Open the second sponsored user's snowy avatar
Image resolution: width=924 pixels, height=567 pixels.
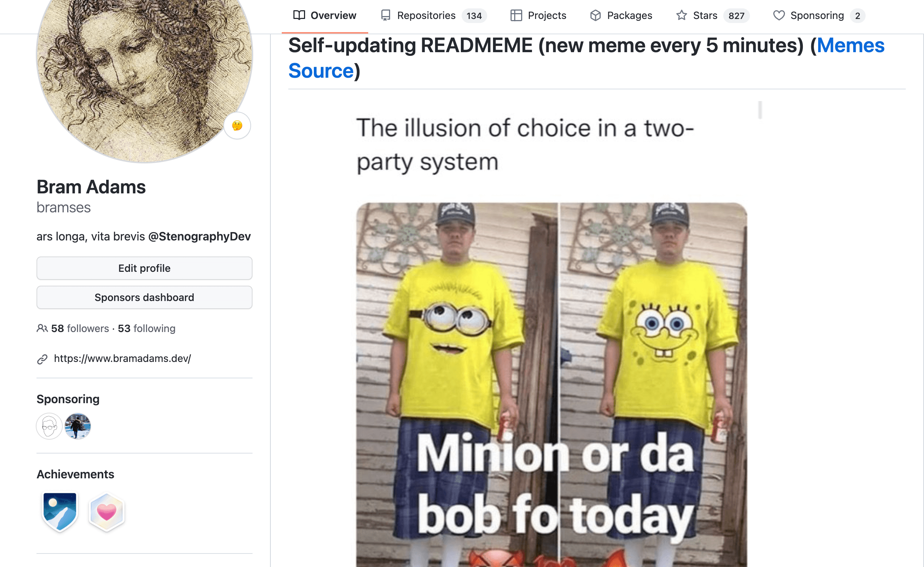[x=78, y=426]
